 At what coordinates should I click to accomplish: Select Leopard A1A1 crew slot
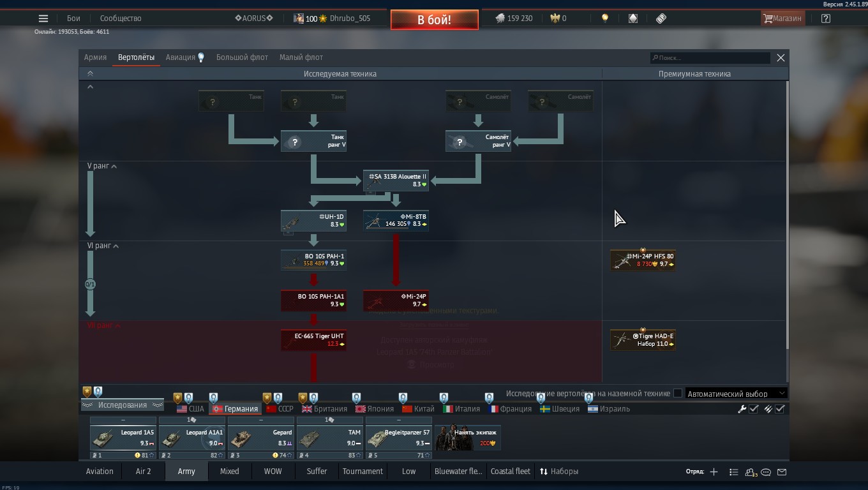click(192, 438)
